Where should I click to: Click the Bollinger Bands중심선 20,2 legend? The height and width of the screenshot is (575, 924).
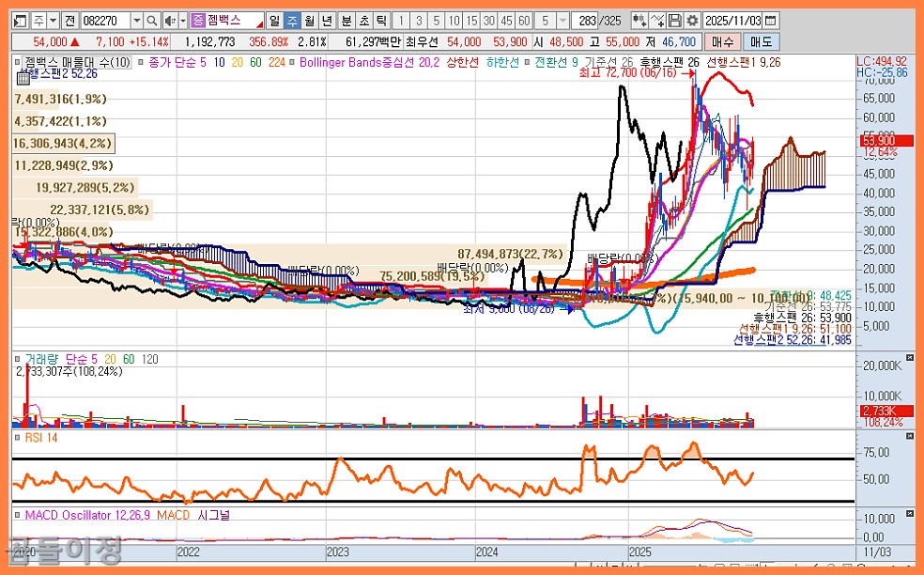(x=369, y=62)
